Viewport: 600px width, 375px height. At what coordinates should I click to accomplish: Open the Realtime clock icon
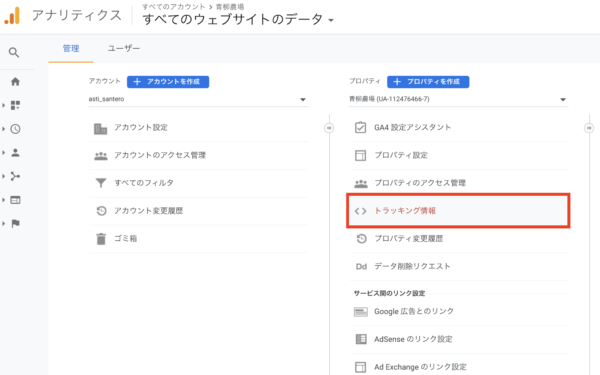(x=15, y=129)
